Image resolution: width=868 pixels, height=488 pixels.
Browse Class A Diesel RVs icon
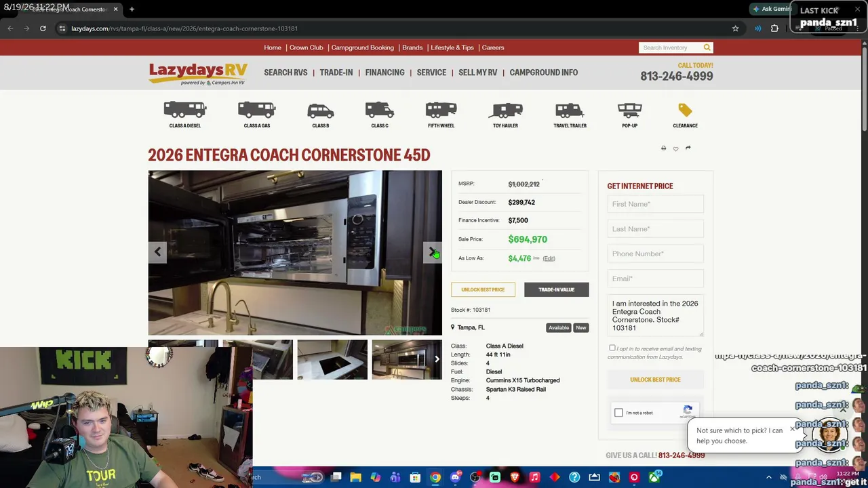184,110
